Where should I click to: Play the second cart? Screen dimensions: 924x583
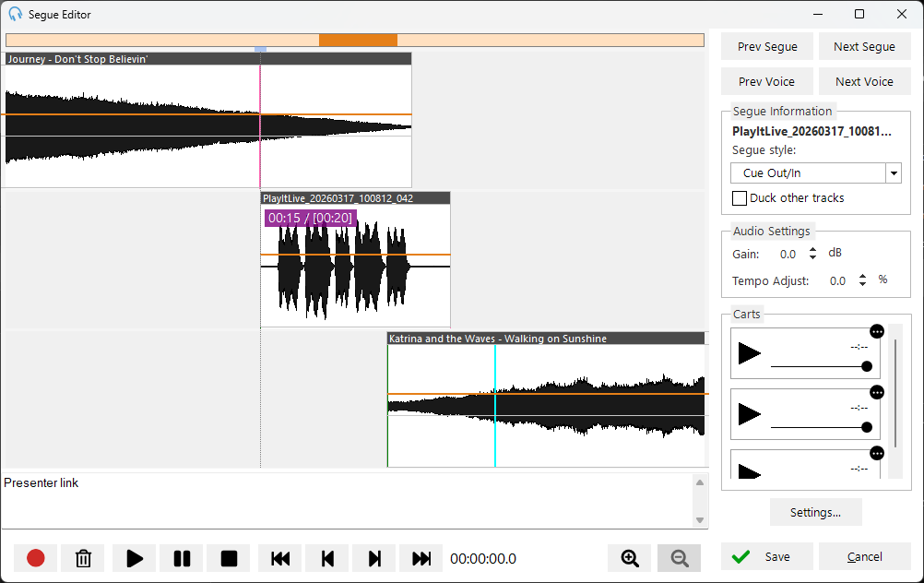(750, 414)
